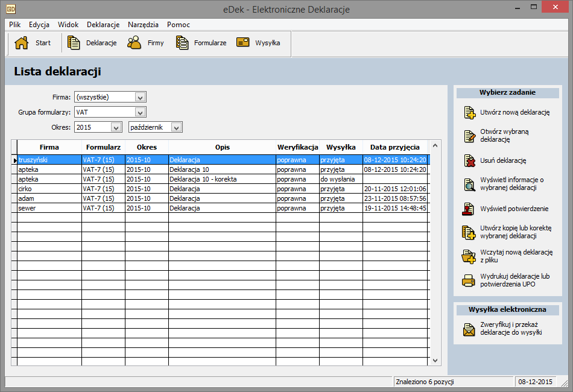The image size is (573, 392).
Task: Click Wczytaj nową deklarację z pliku text
Action: coord(516,256)
